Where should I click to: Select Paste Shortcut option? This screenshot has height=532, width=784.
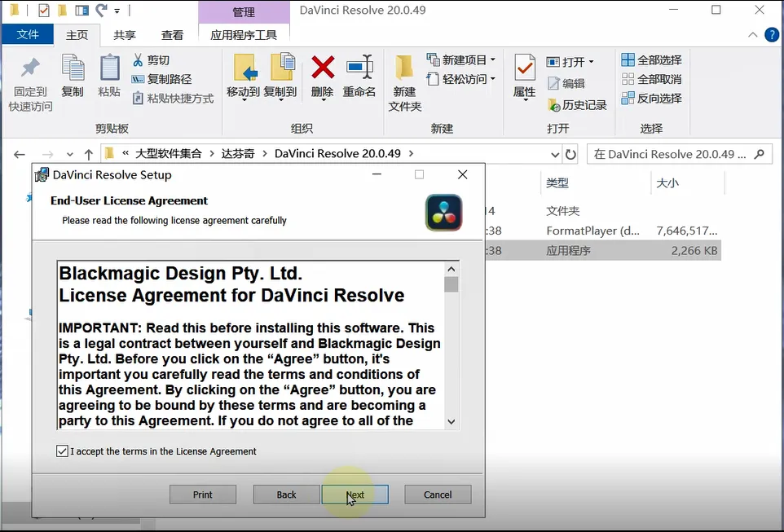[173, 98]
